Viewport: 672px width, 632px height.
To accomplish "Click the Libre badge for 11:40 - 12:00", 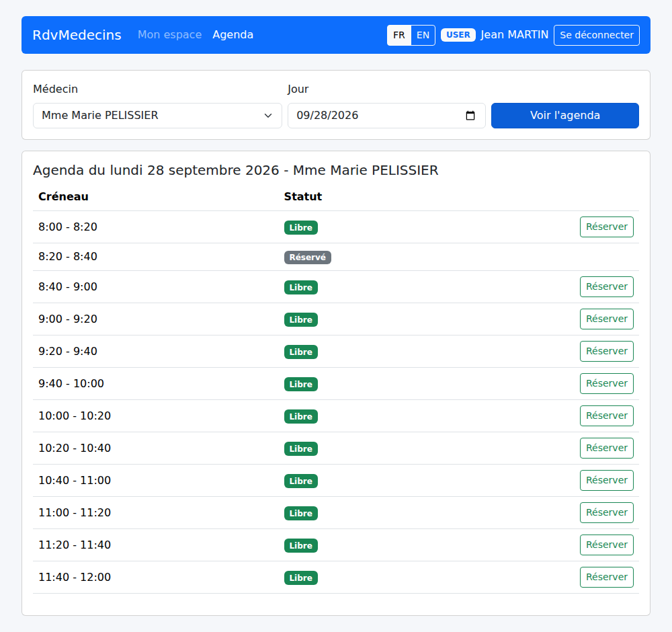I will point(301,578).
